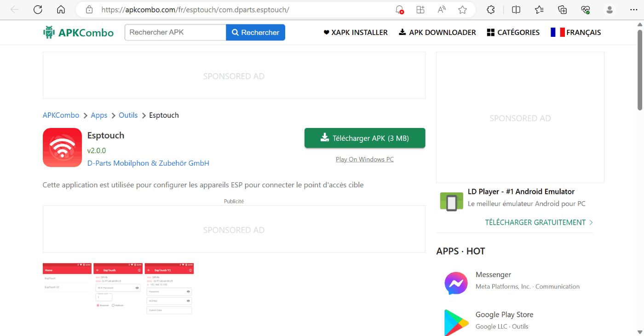The width and height of the screenshot is (644, 336).
Task: Click the page vertical scrollbar
Action: [x=640, y=69]
